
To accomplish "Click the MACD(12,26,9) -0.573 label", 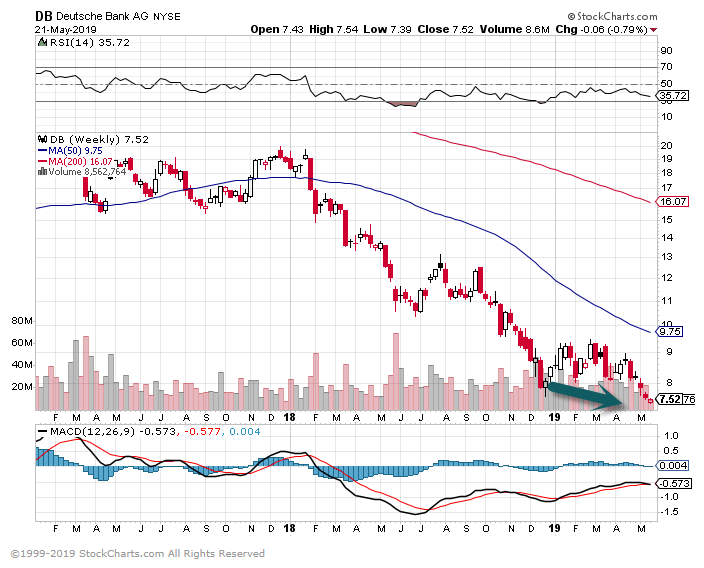I will (x=113, y=432).
